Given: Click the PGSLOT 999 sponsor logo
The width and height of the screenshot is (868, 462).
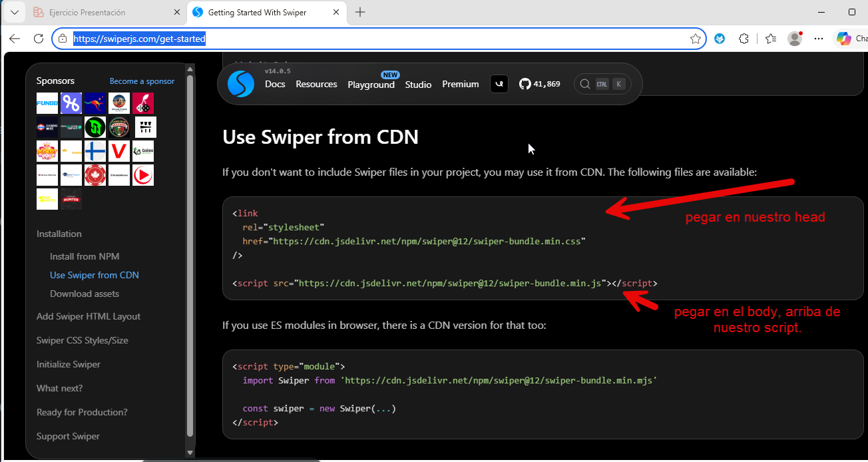Looking at the screenshot, I should click(x=47, y=151).
